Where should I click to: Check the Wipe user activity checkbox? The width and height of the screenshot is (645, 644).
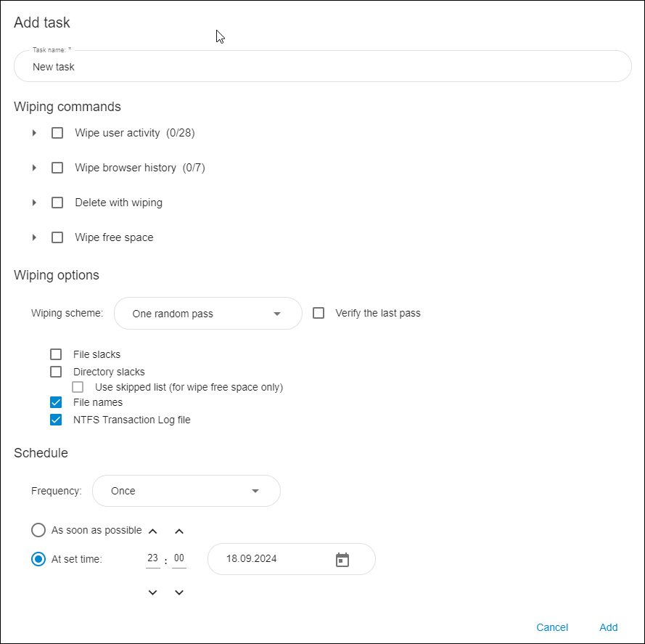(x=57, y=133)
